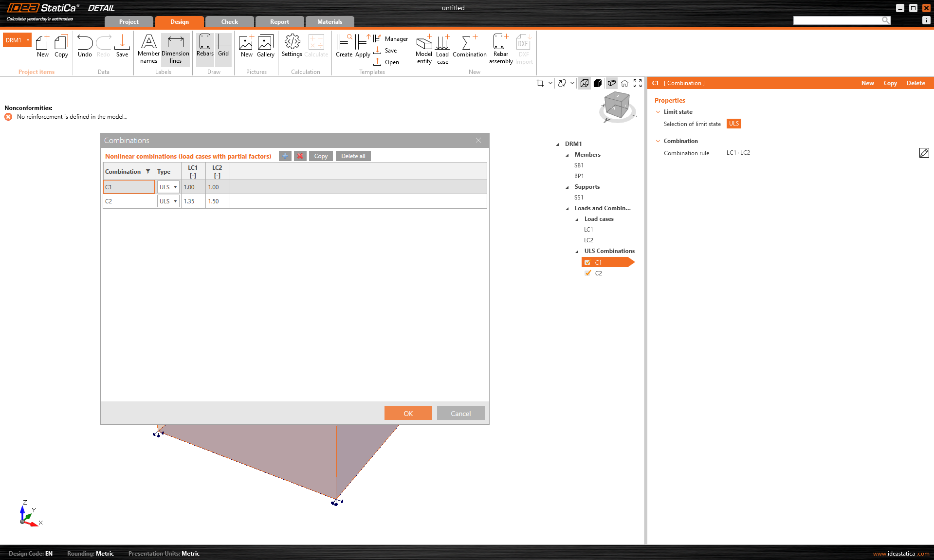Switch to the Materials tab

[330, 22]
